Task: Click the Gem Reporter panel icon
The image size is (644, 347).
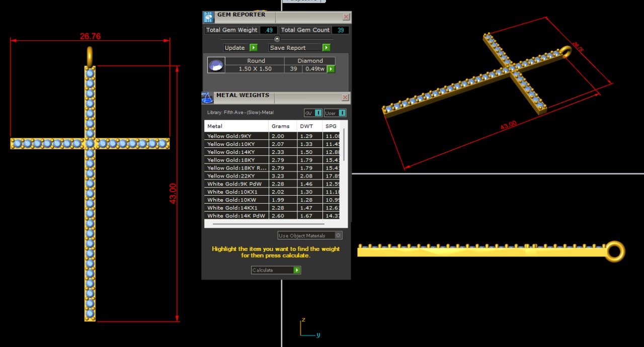Action: [208, 17]
